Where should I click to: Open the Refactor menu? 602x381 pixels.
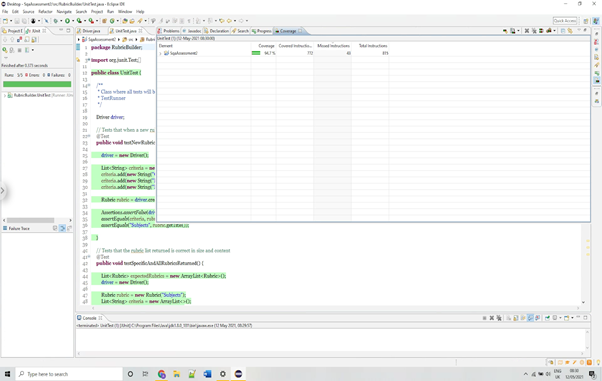click(x=45, y=12)
